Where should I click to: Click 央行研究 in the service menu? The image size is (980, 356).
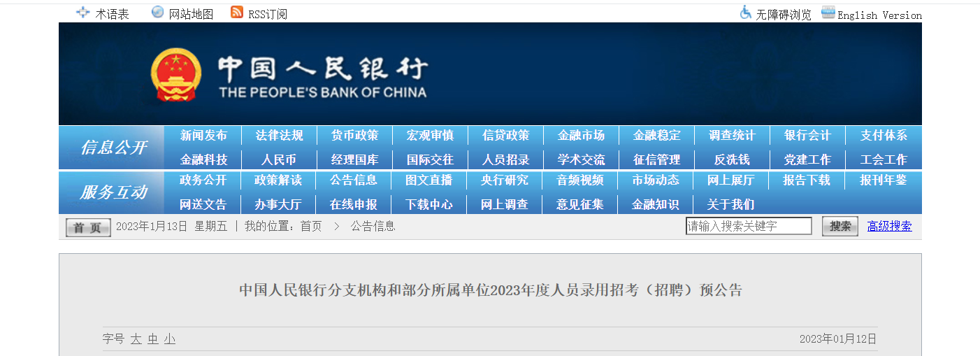505,180
